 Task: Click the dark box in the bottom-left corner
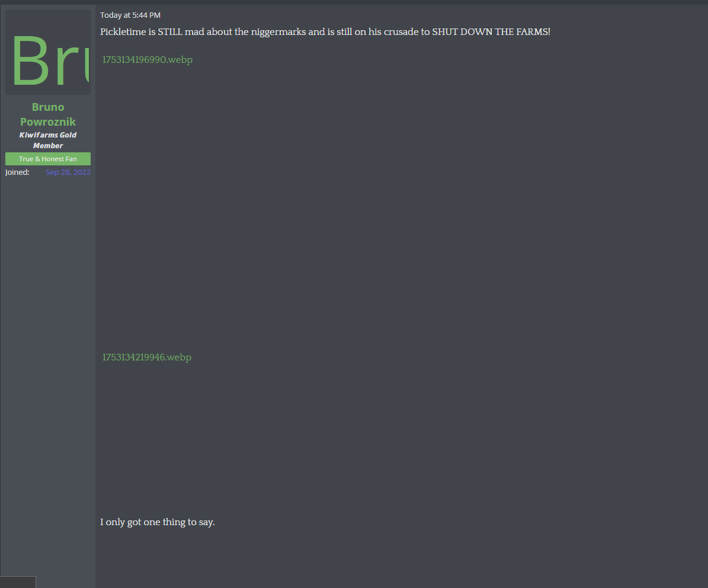[18, 582]
